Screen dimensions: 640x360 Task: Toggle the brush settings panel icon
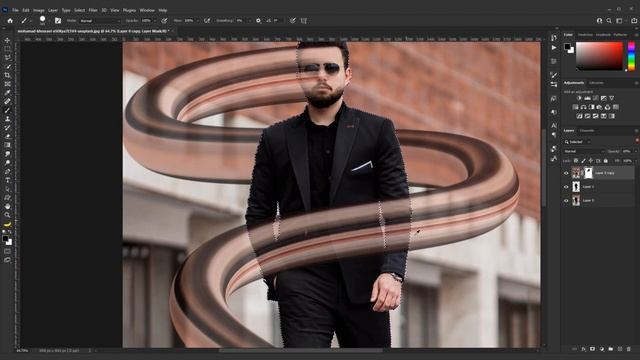coord(58,20)
